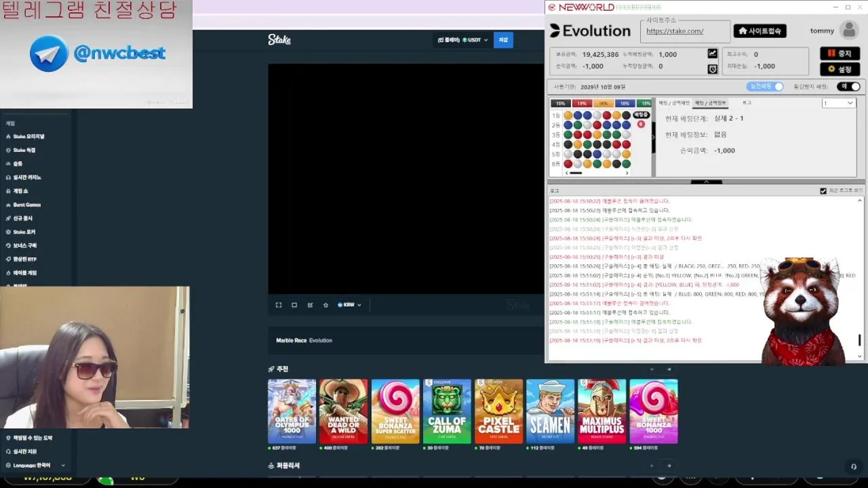Open Stake 포커 in sidebar
The height and width of the screenshot is (488, 868).
point(20,232)
